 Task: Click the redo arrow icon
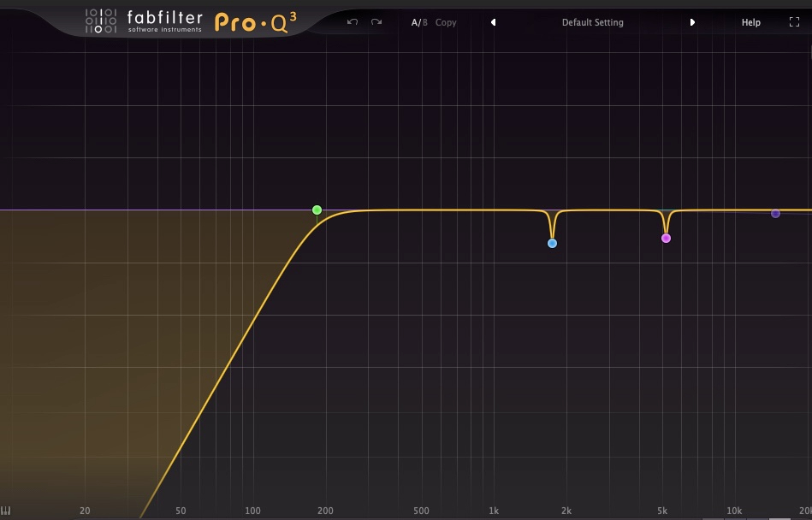pos(376,22)
